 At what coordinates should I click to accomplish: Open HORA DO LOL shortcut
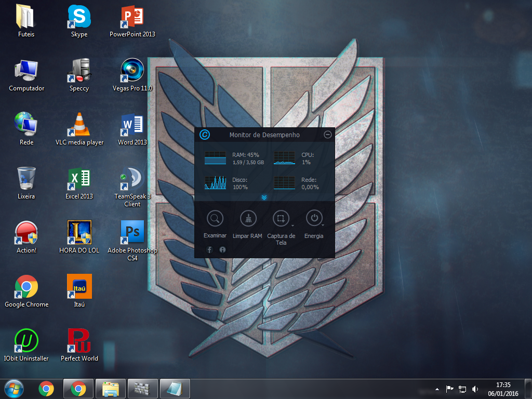[79, 237]
